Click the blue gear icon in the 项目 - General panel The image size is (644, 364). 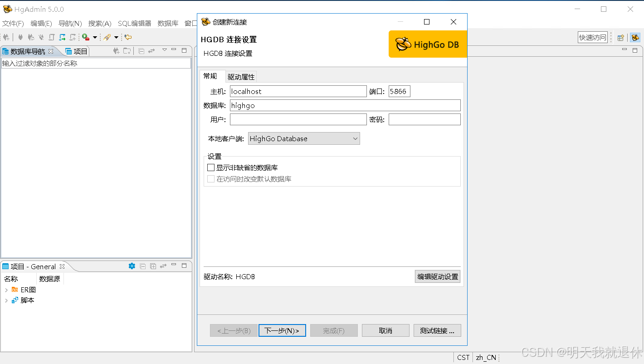pos(132,266)
